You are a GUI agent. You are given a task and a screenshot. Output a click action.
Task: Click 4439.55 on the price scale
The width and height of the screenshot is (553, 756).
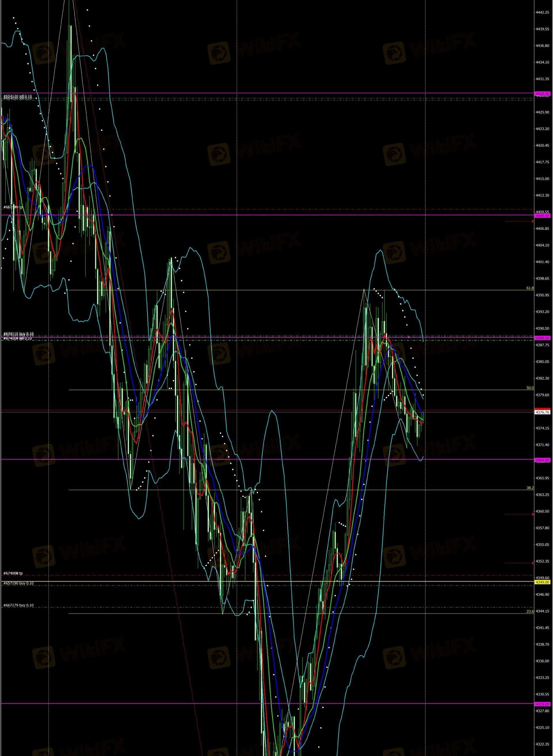[x=542, y=29]
